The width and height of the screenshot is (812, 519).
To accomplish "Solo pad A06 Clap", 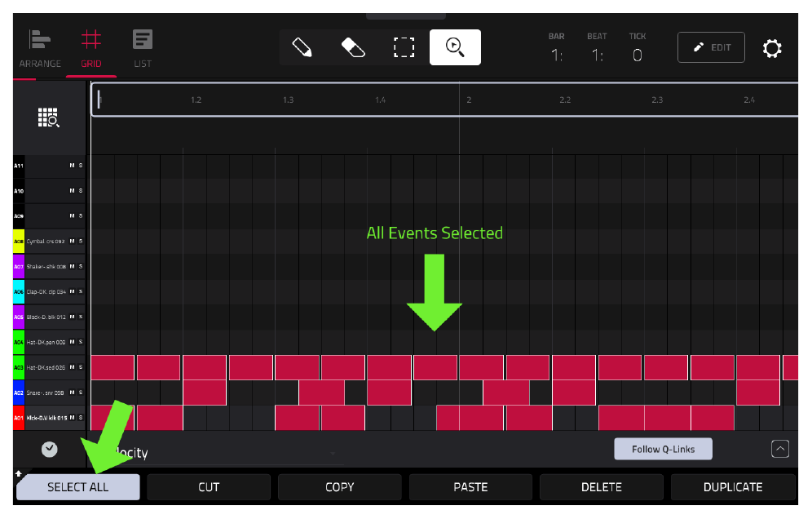I will (x=80, y=291).
